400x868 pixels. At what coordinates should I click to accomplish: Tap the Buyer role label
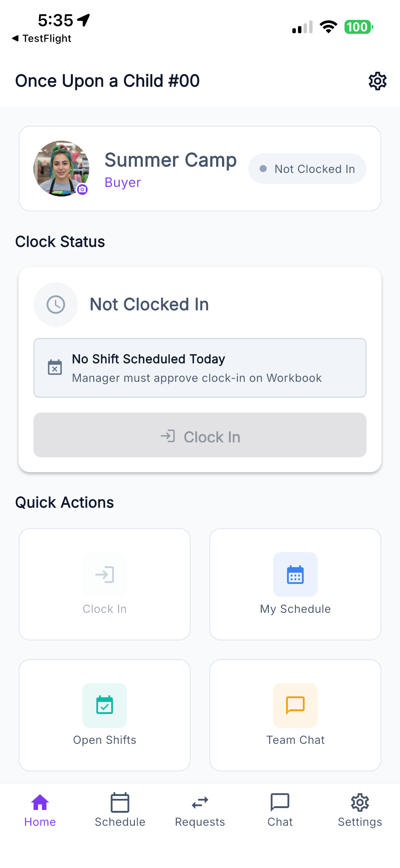click(x=122, y=182)
